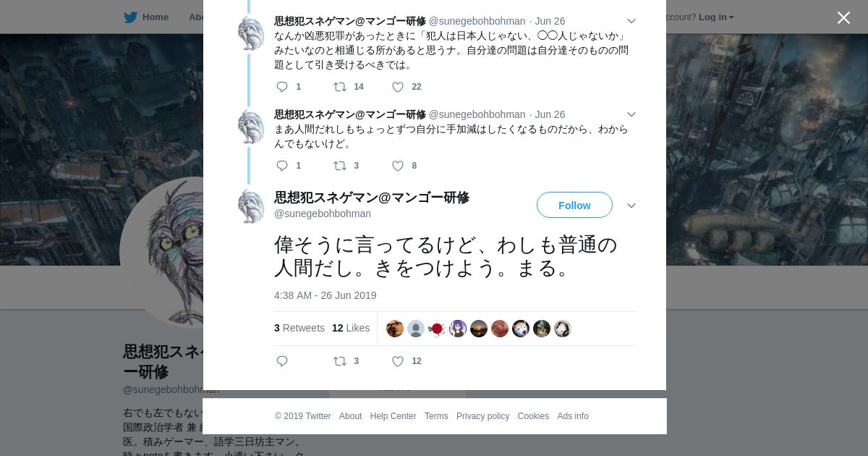Open options chevron next to Follow button
Image resolution: width=868 pixels, height=456 pixels.
[x=631, y=206]
